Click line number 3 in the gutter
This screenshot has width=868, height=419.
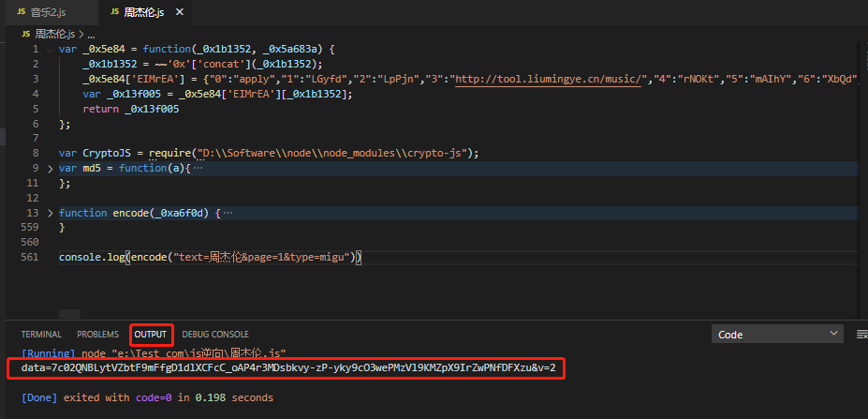point(36,80)
